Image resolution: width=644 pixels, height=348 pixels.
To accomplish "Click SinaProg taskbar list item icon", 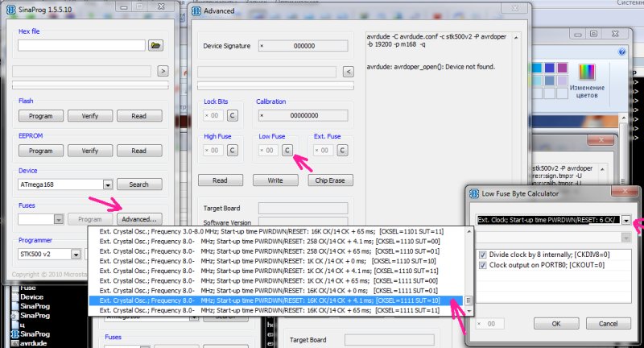I will point(15,333).
